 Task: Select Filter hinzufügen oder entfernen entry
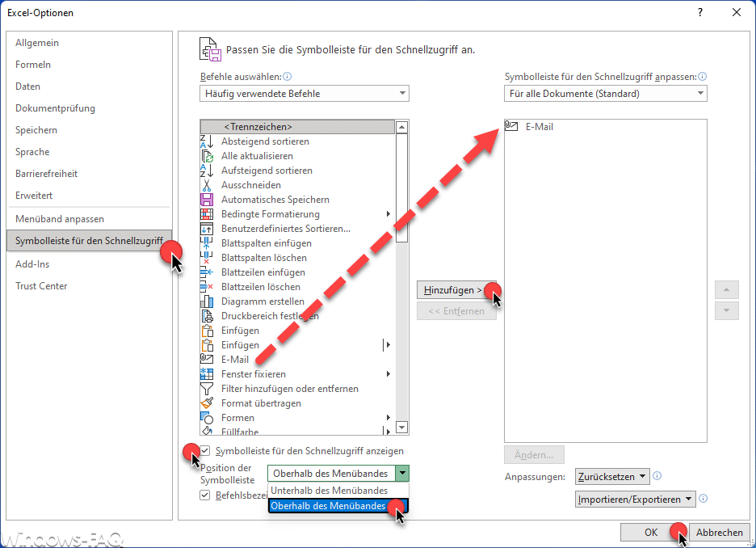pos(297,389)
